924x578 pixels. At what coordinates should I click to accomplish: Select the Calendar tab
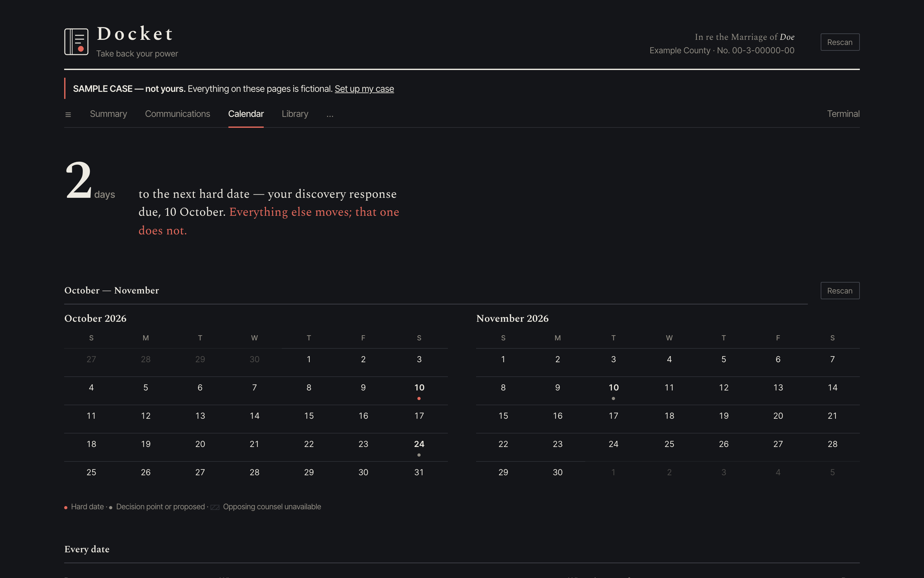pos(246,114)
